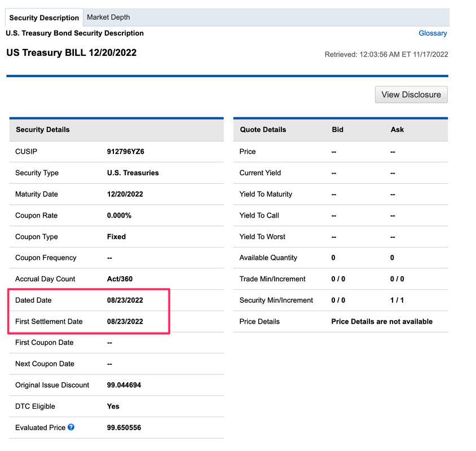
Task: Click the Yield To Maturity label
Action: click(x=266, y=194)
